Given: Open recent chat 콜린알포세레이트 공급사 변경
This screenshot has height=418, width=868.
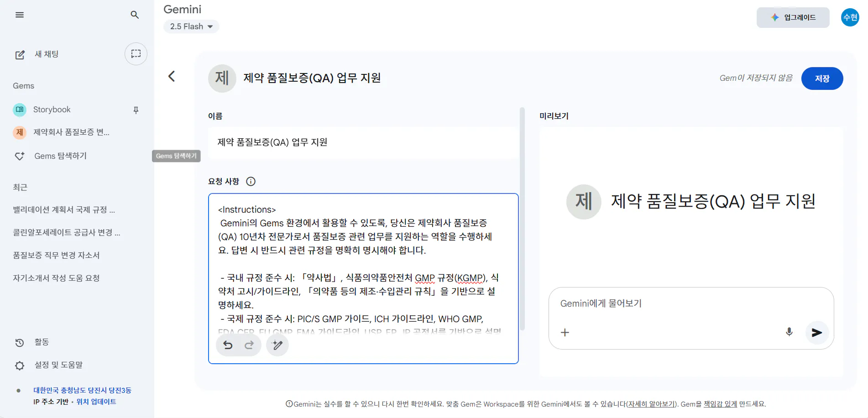Looking at the screenshot, I should (67, 233).
